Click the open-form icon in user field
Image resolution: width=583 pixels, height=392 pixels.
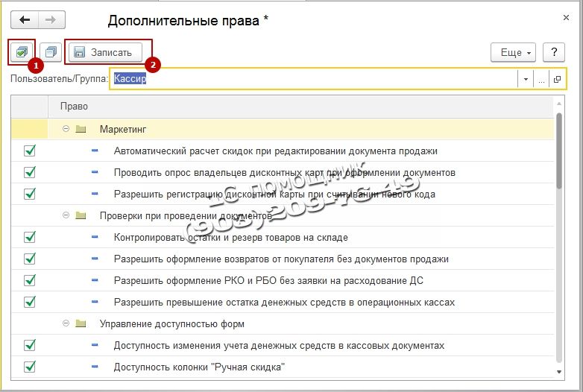click(x=558, y=79)
